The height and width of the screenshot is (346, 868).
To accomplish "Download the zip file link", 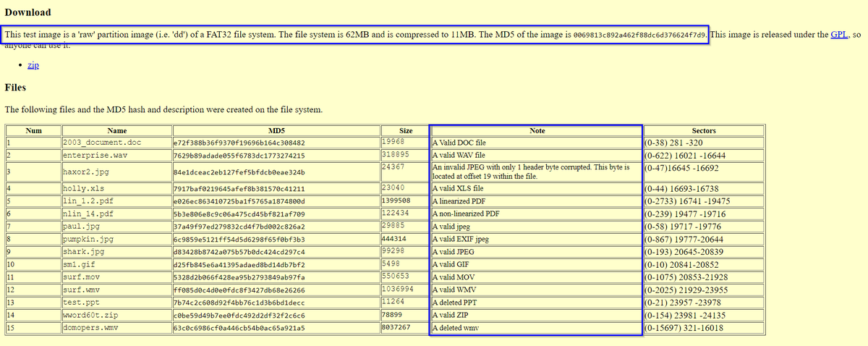I will tap(33, 65).
